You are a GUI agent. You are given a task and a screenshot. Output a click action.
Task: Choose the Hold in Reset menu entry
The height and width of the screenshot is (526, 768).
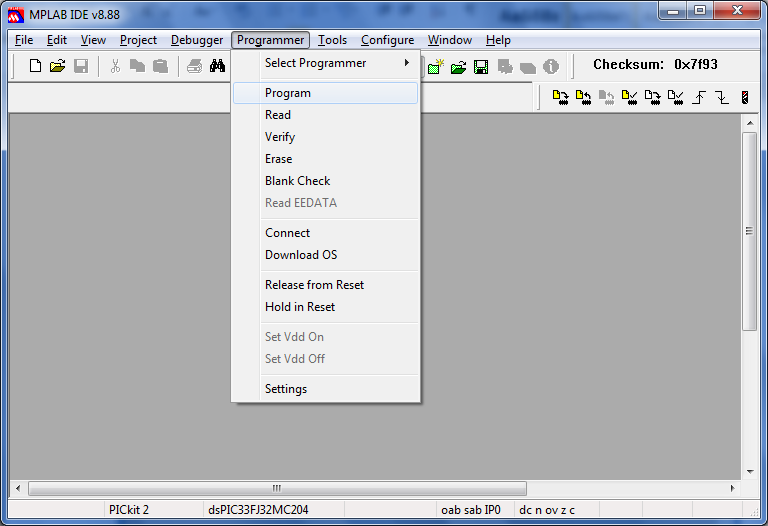[326, 307]
